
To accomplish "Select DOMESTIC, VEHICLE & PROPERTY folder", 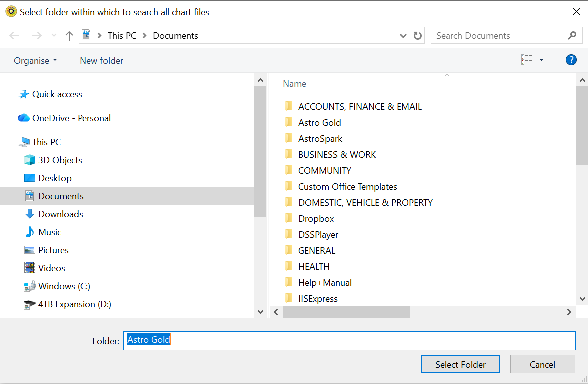I will coord(359,203).
